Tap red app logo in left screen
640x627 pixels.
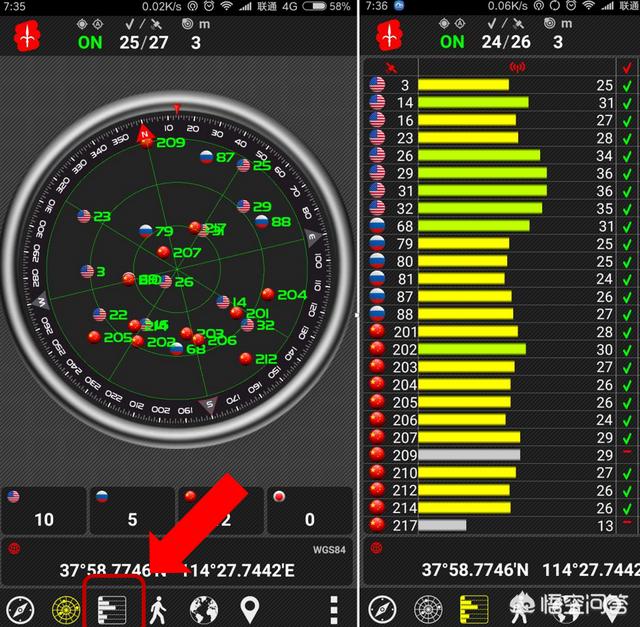point(27,36)
